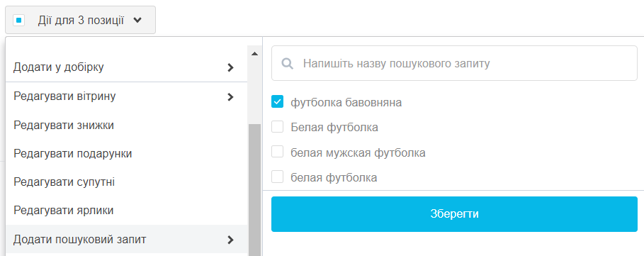The height and width of the screenshot is (256, 644).
Task: Select 'Редагувати подарунки' menu item
Action: tap(127, 154)
